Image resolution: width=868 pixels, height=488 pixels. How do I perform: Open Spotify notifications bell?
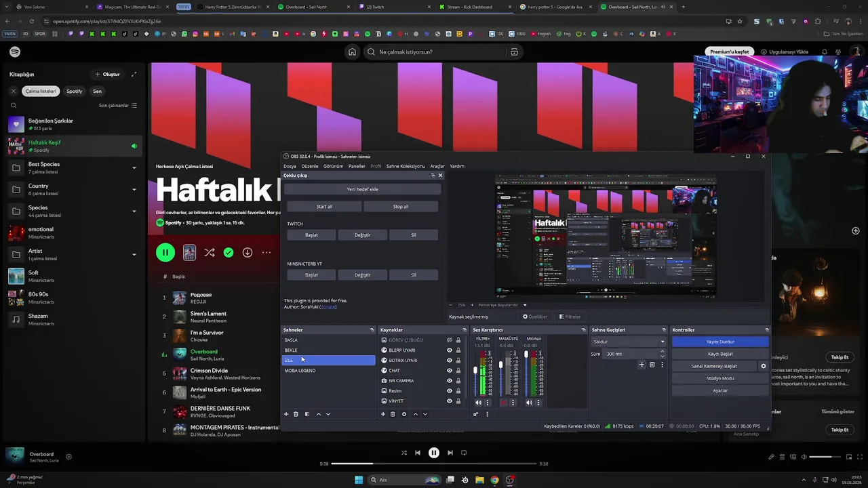coord(825,52)
